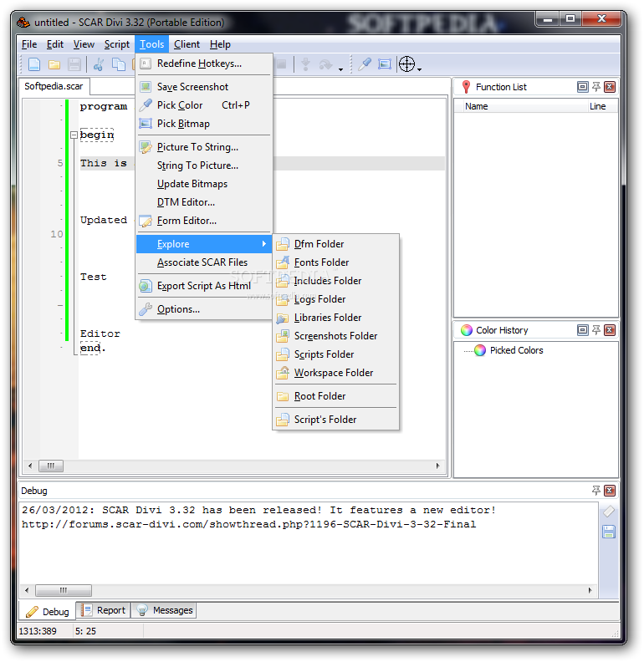
Task: Choose Pick Color menu entry
Action: pos(204,105)
